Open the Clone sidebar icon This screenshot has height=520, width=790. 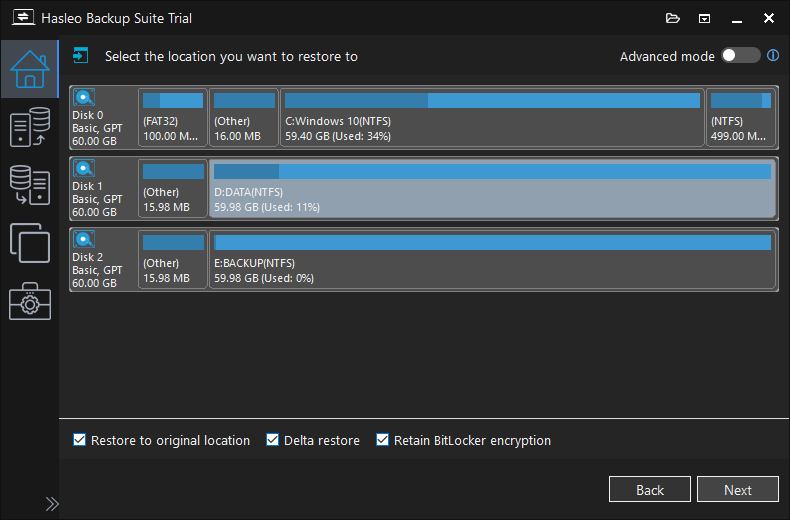click(30, 243)
